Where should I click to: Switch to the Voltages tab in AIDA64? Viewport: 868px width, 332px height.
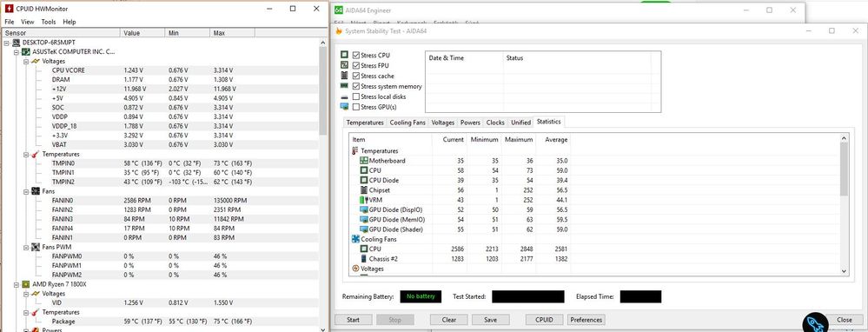[x=443, y=123]
